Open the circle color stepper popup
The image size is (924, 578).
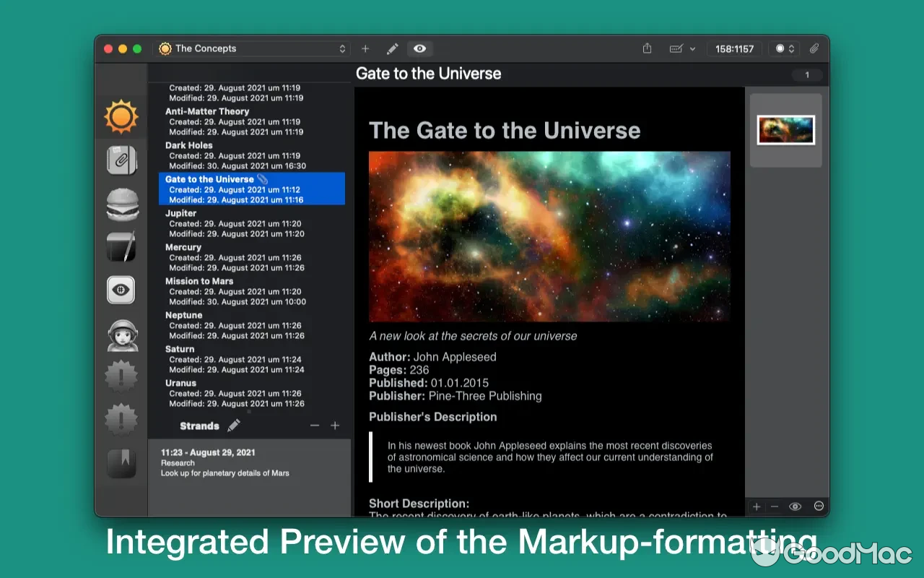tap(785, 48)
